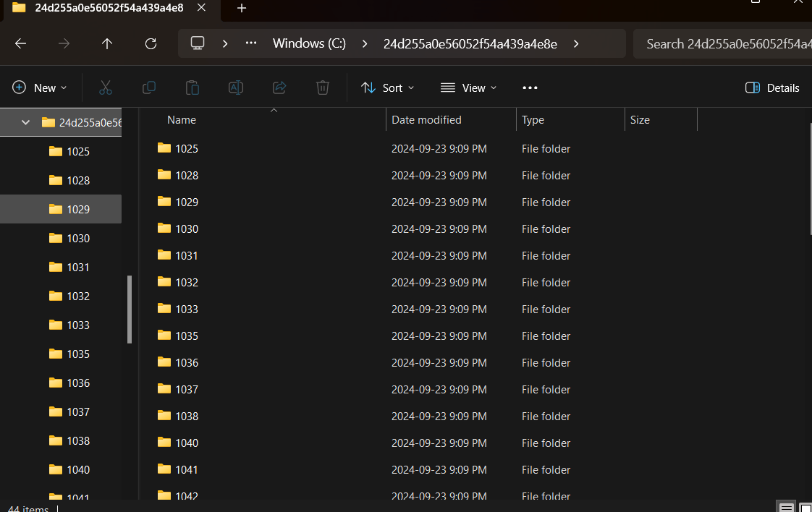The width and height of the screenshot is (812, 512).
Task: Expand chevron after 24d255a0e56052f54a439a4e8e breadcrumb
Action: (x=576, y=44)
